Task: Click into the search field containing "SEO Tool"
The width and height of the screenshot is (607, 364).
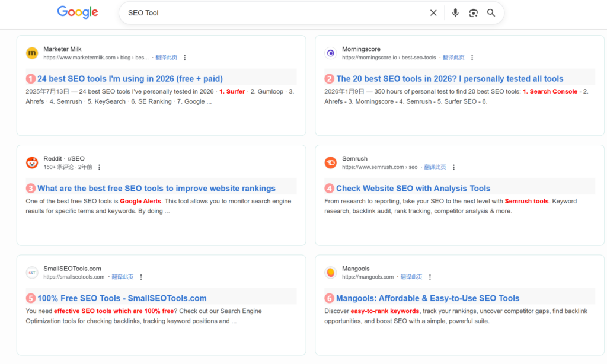Action: click(x=267, y=13)
